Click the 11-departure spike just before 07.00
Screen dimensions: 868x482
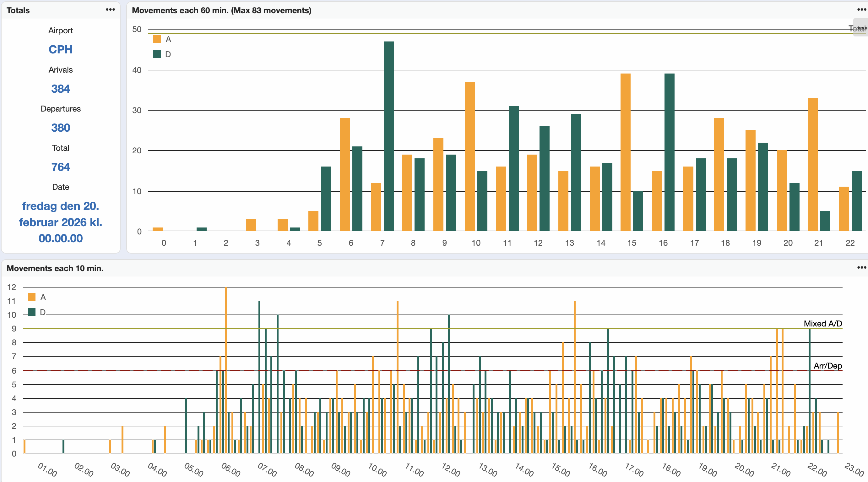point(259,377)
